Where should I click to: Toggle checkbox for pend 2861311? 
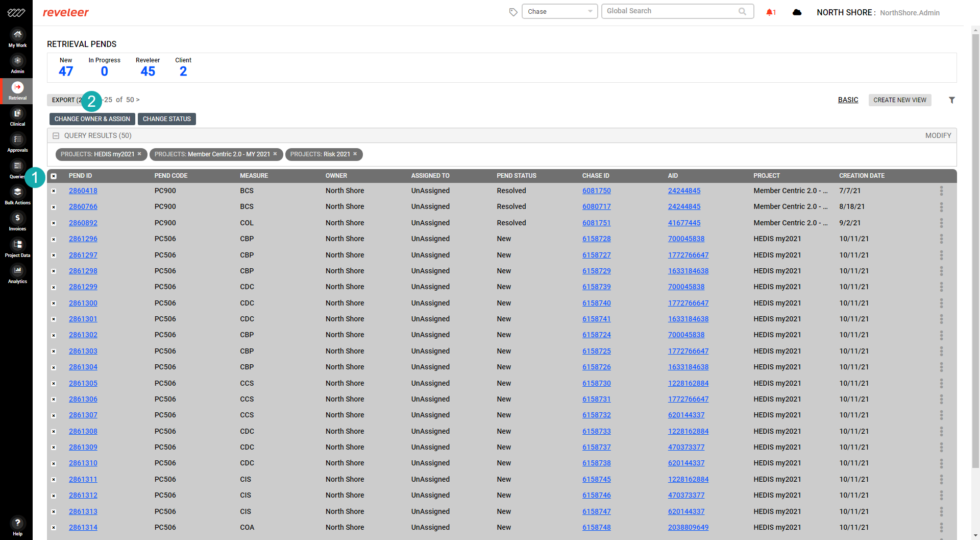tap(54, 480)
